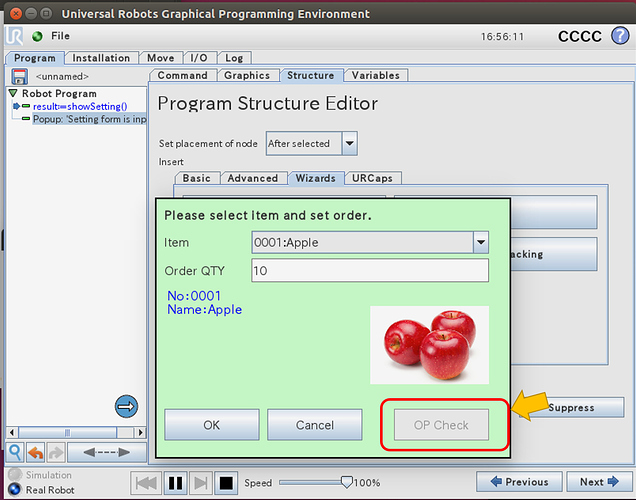Click the clock reading 16:56:11
Screen dimensions: 636x500
[502, 37]
